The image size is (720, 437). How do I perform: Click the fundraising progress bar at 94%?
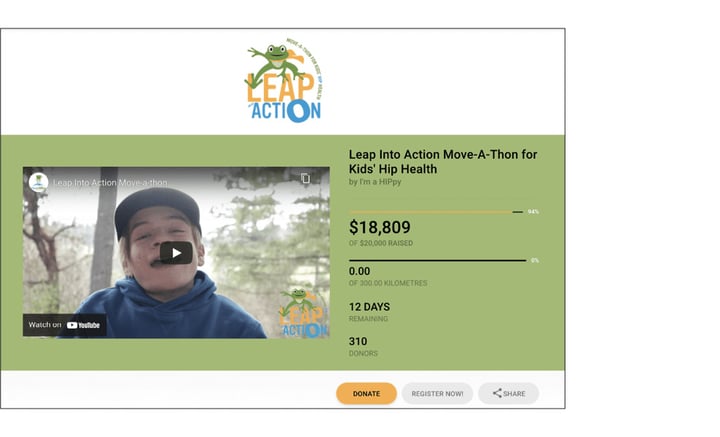436,212
